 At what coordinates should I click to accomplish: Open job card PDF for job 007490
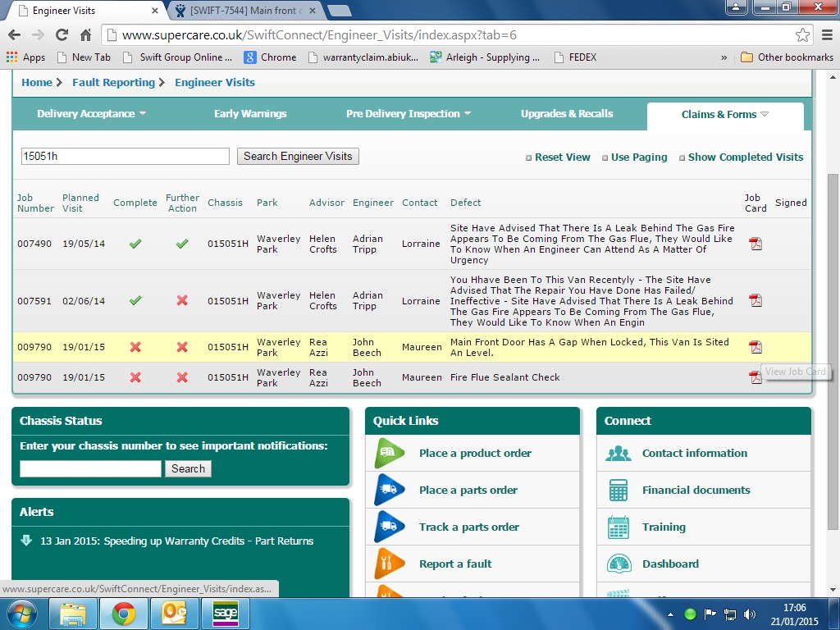tap(756, 244)
